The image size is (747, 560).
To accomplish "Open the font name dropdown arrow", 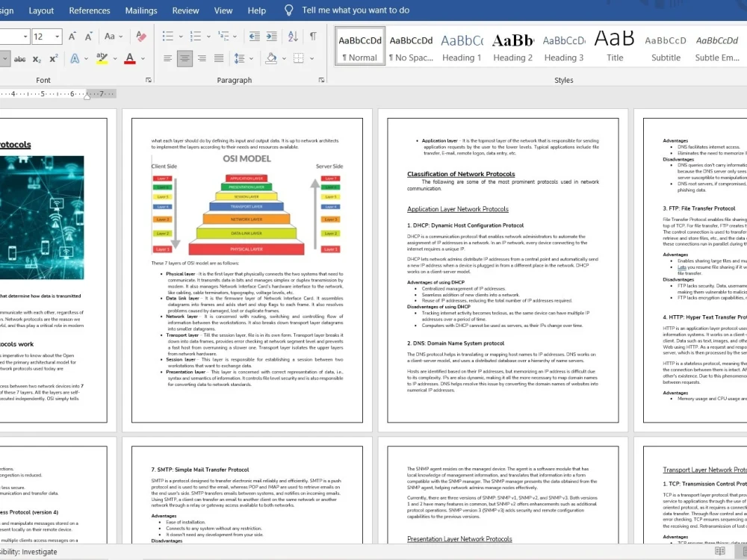I will [25, 36].
